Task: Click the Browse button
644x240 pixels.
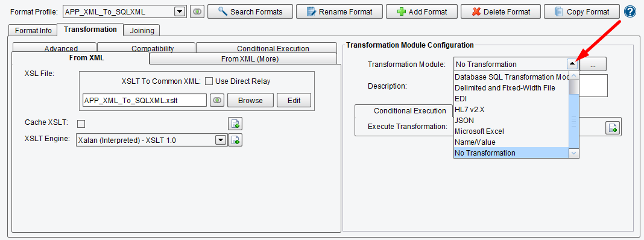Action: click(x=250, y=100)
